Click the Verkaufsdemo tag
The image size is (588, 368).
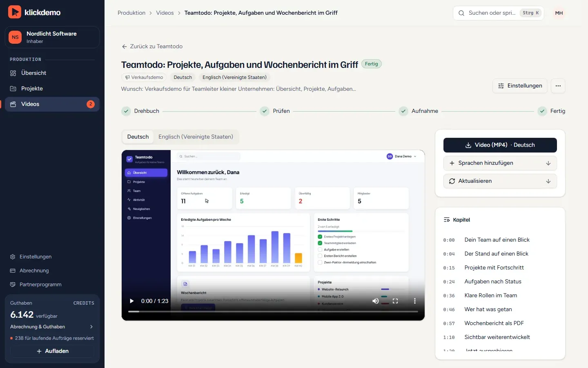pos(144,77)
